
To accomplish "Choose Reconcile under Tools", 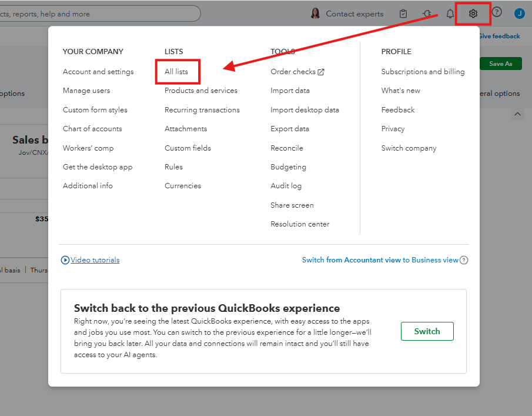I will tap(287, 148).
